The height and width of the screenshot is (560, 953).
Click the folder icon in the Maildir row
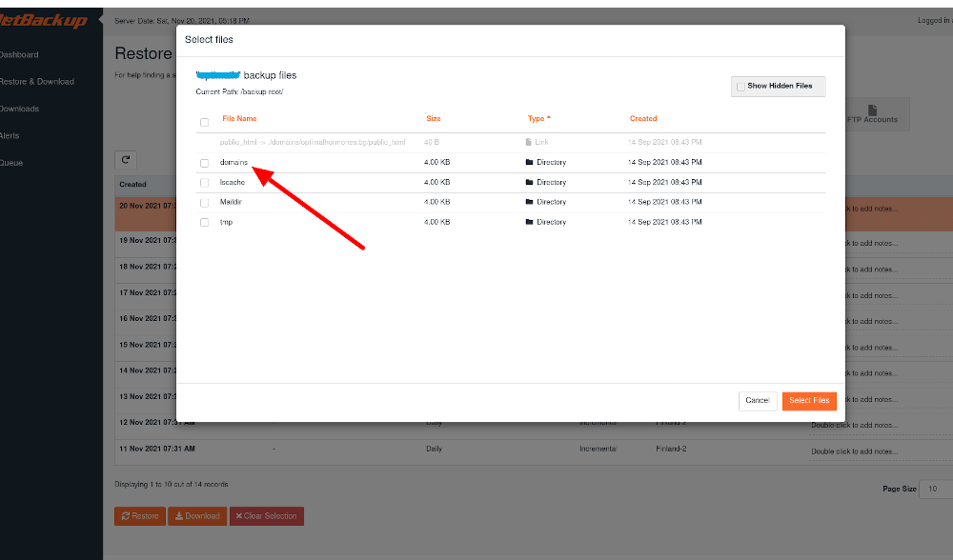click(x=530, y=202)
